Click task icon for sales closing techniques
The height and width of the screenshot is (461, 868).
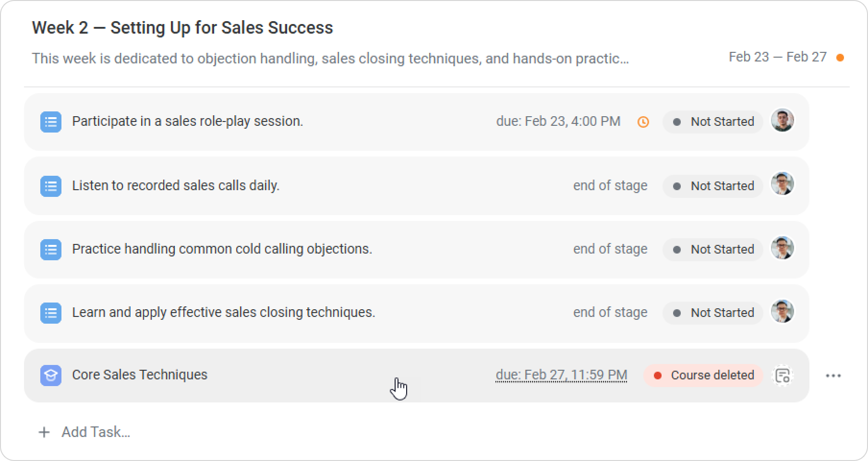51,313
